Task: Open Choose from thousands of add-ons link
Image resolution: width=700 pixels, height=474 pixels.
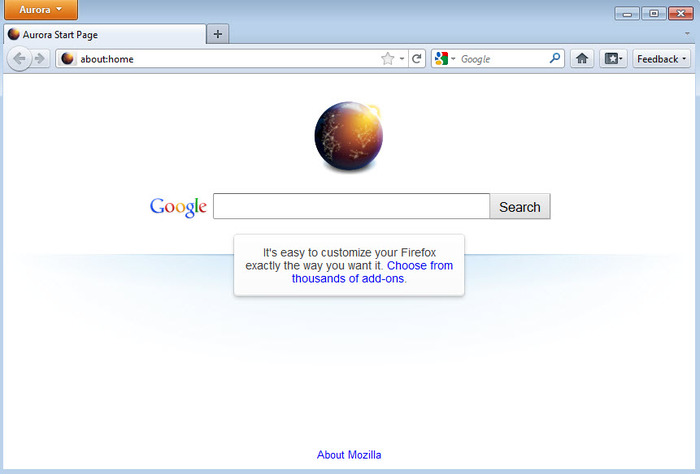Action: click(372, 272)
